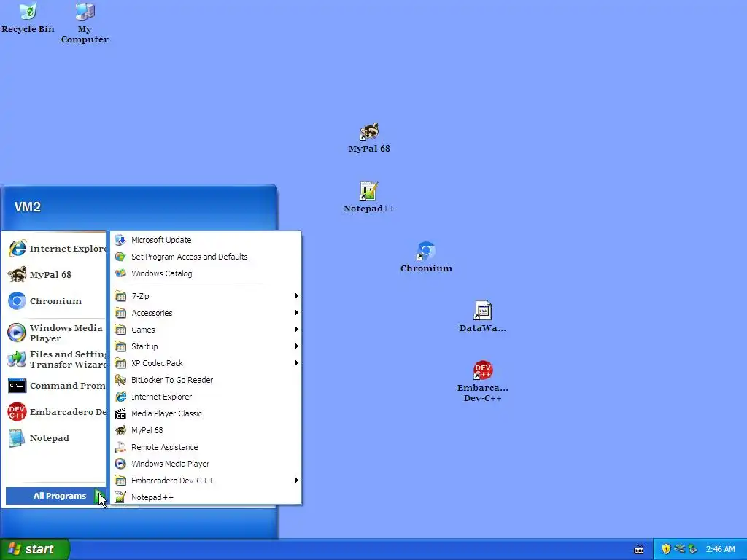Select the Chromium desktop shortcut
Viewport: 747px width, 560px height.
tap(426, 257)
